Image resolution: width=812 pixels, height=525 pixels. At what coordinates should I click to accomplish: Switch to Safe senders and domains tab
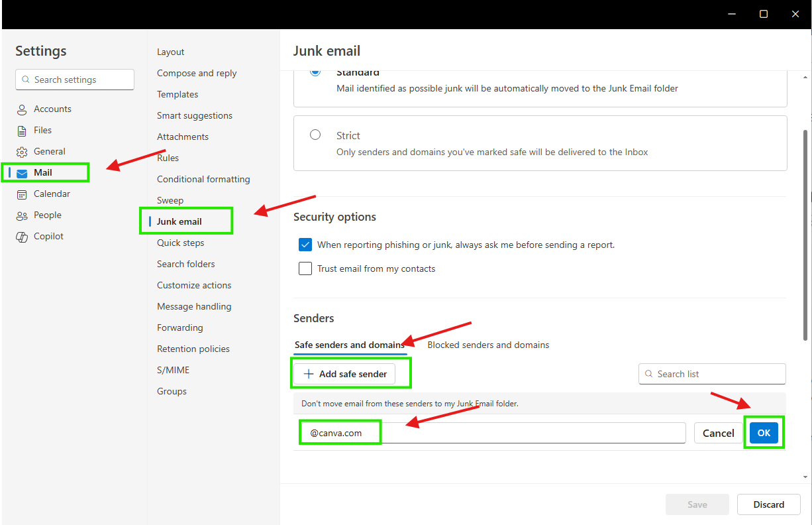(350, 345)
